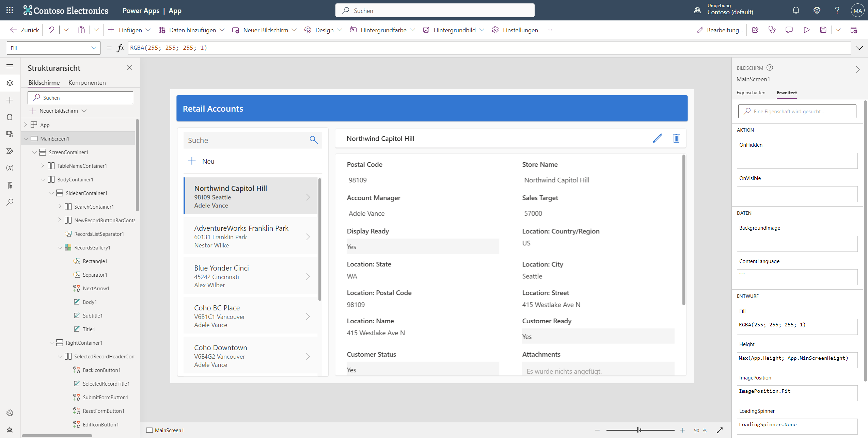The height and width of the screenshot is (438, 868).
Task: Click the zoom in plus button
Action: pos(682,431)
